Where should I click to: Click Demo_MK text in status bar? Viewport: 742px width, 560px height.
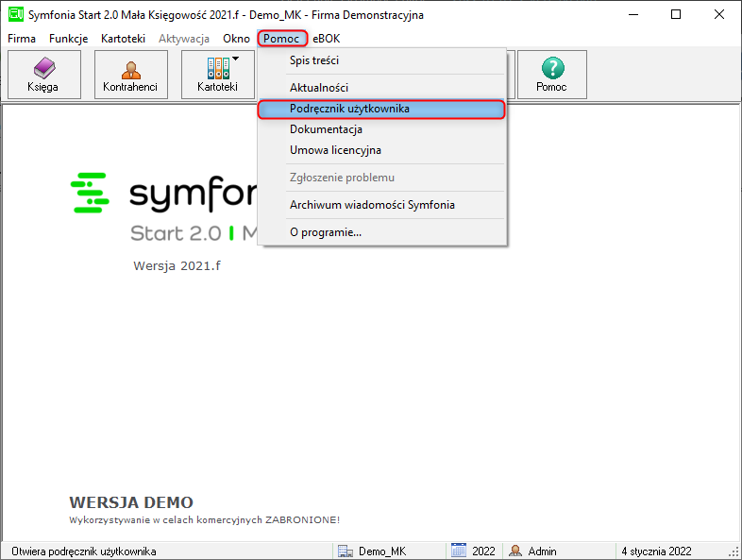(382, 552)
